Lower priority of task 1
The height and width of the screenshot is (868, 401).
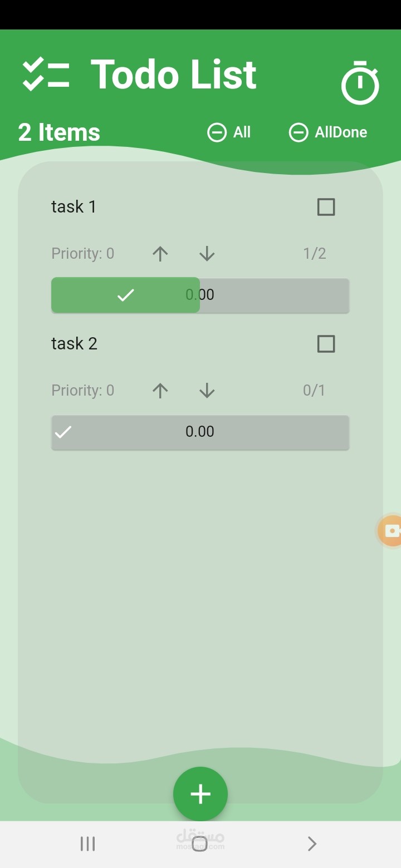tap(207, 254)
